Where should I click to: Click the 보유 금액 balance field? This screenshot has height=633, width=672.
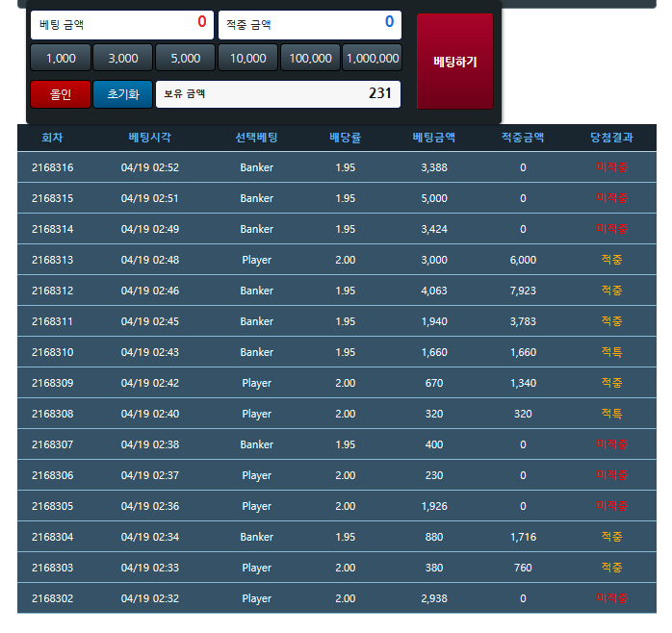click(x=278, y=94)
